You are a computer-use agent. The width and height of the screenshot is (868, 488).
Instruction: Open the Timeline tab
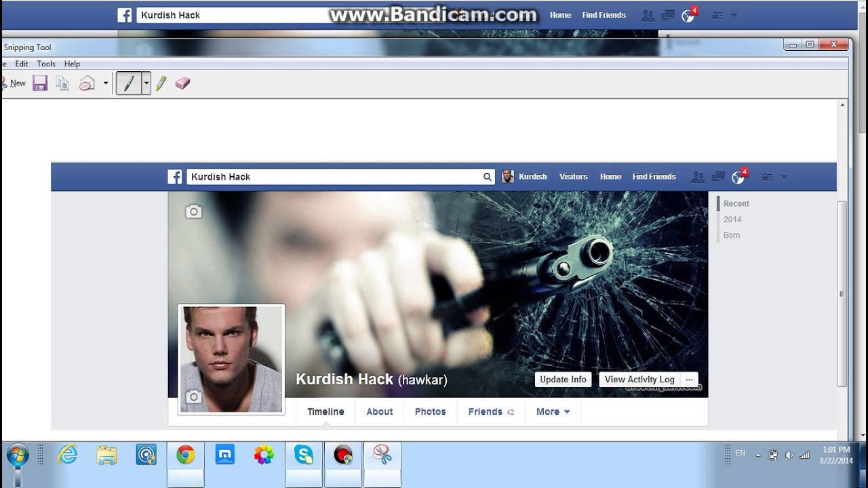click(325, 411)
